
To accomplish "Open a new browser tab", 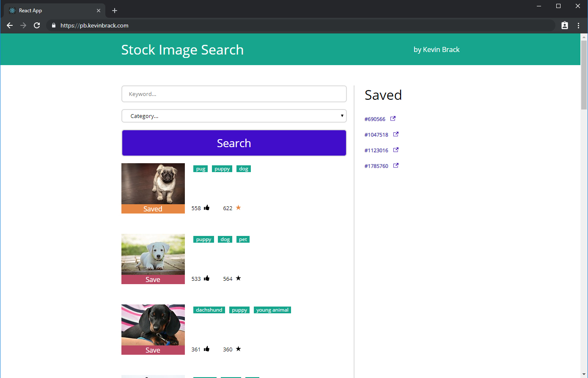I will pos(114,11).
